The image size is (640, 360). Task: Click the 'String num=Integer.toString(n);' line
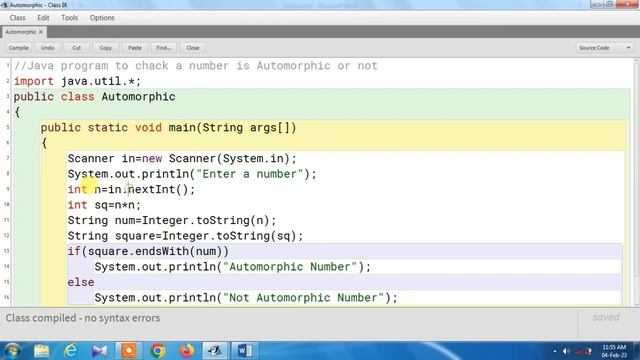(172, 220)
